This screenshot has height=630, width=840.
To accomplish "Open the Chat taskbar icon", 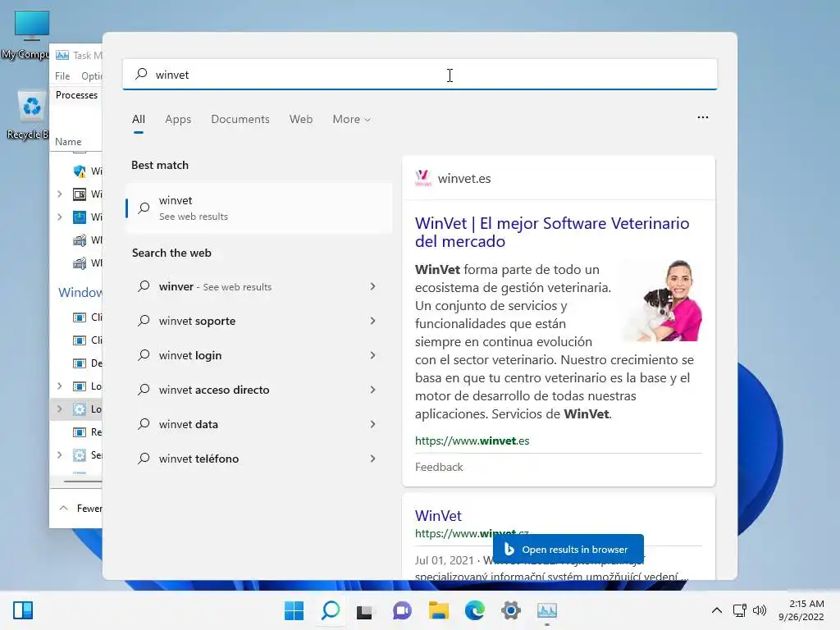I will 402,610.
